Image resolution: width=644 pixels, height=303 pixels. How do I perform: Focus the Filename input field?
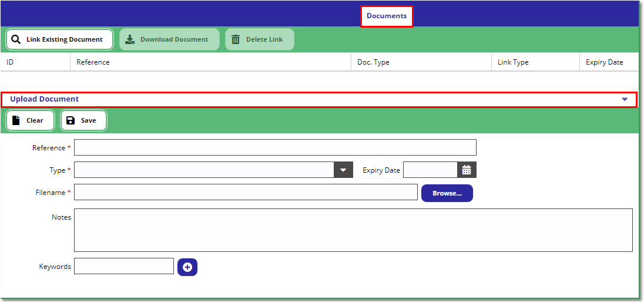click(x=246, y=192)
